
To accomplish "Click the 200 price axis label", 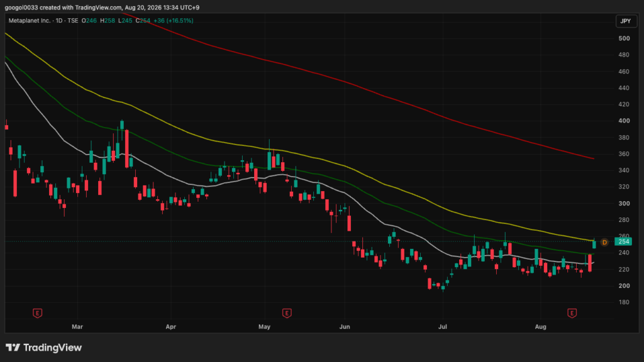I will 624,286.
